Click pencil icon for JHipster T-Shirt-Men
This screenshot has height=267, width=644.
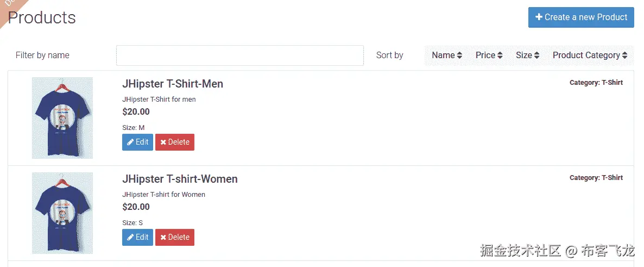point(130,142)
